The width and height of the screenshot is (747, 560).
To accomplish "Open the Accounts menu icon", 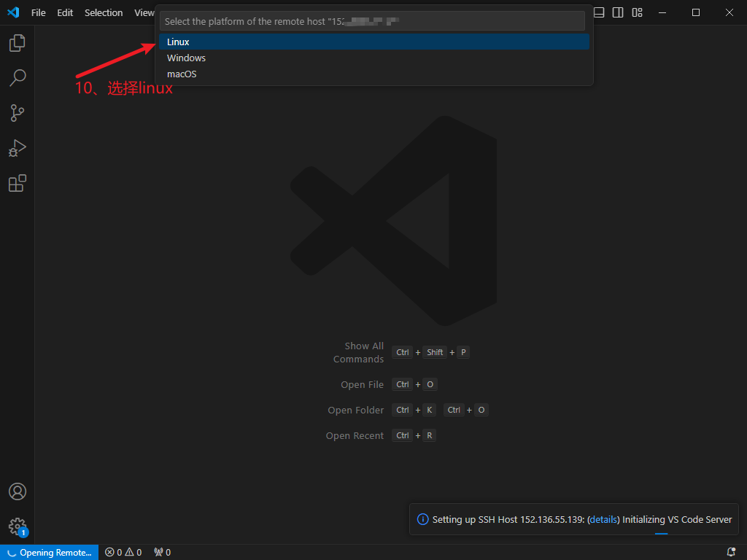I will pyautogui.click(x=18, y=491).
